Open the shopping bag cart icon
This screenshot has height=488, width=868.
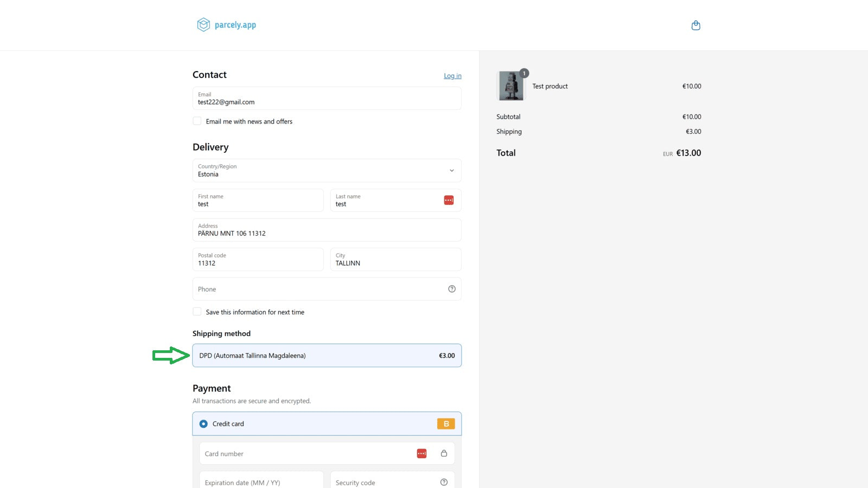[696, 25]
